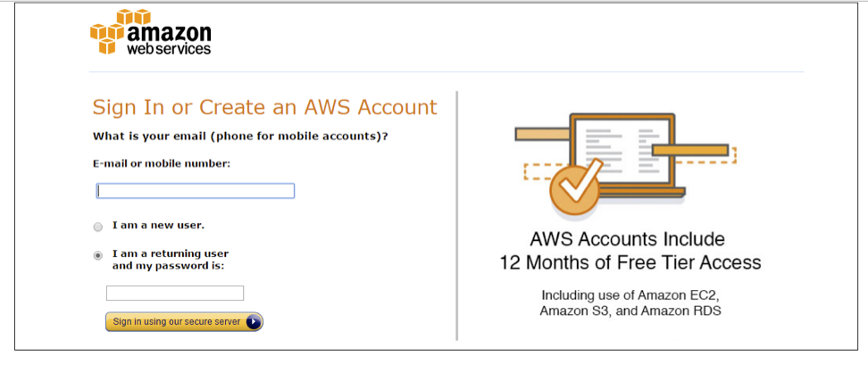This screenshot has width=868, height=381.
Task: Focus the E-mail or mobile number field
Action: tap(196, 191)
